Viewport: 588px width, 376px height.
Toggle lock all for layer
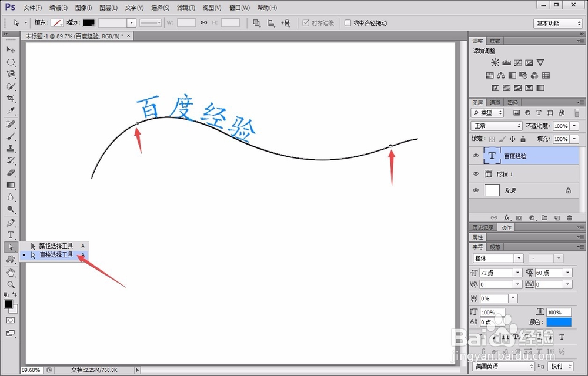coord(523,139)
